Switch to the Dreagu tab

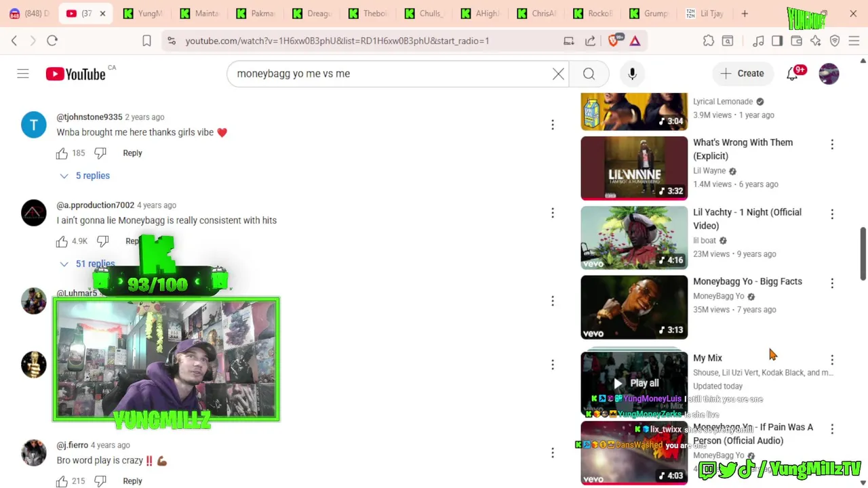pos(313,14)
